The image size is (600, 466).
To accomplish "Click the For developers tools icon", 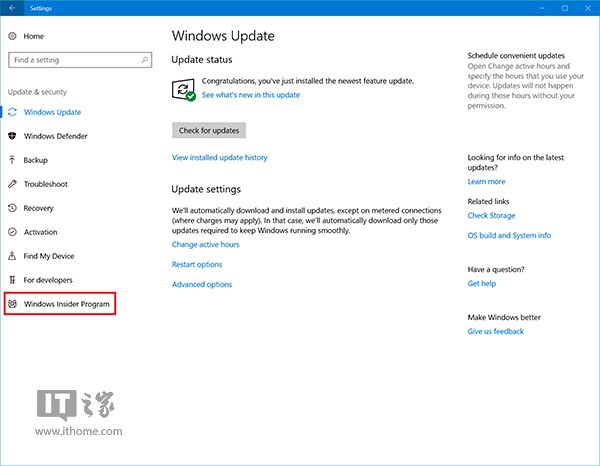I will [12, 280].
